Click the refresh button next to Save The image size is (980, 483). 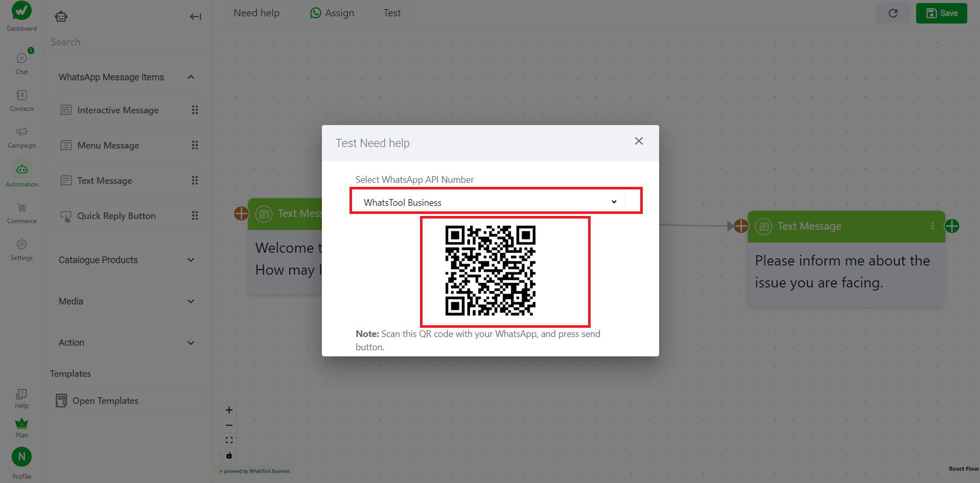(x=893, y=13)
